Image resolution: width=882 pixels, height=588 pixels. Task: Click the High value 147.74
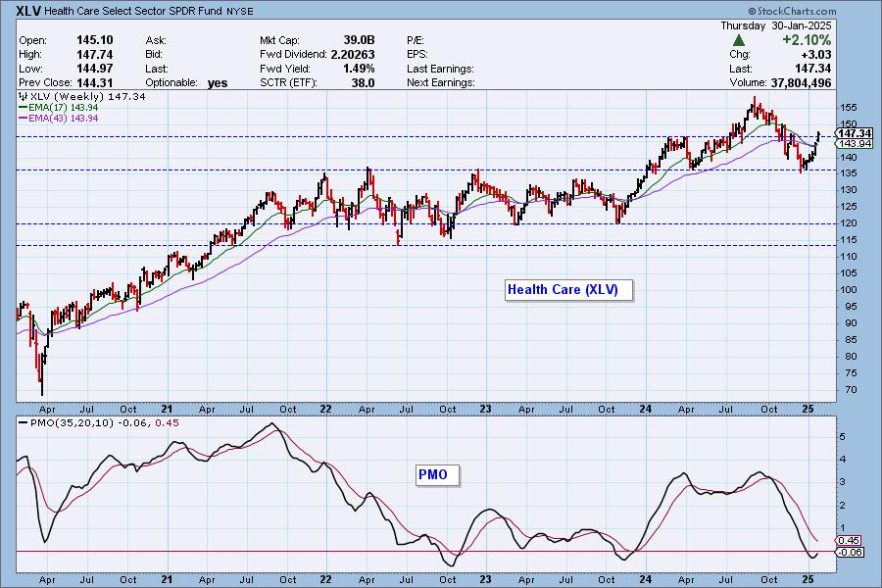(94, 55)
